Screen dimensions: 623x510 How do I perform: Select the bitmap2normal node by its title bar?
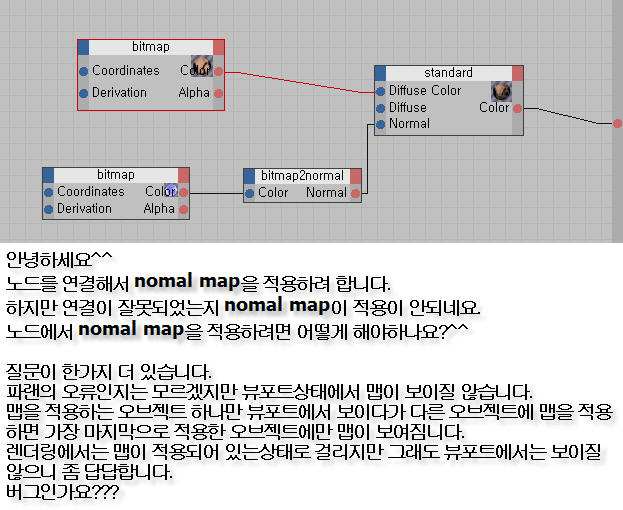point(302,176)
